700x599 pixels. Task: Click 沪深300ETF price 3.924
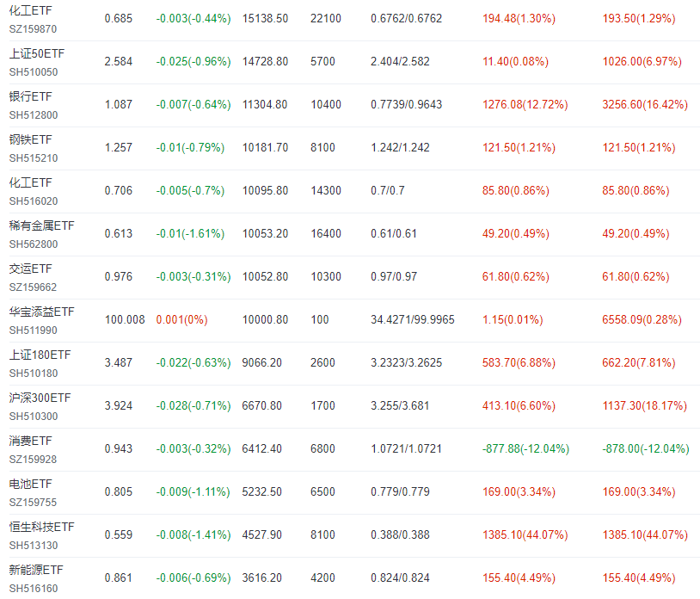(x=119, y=405)
